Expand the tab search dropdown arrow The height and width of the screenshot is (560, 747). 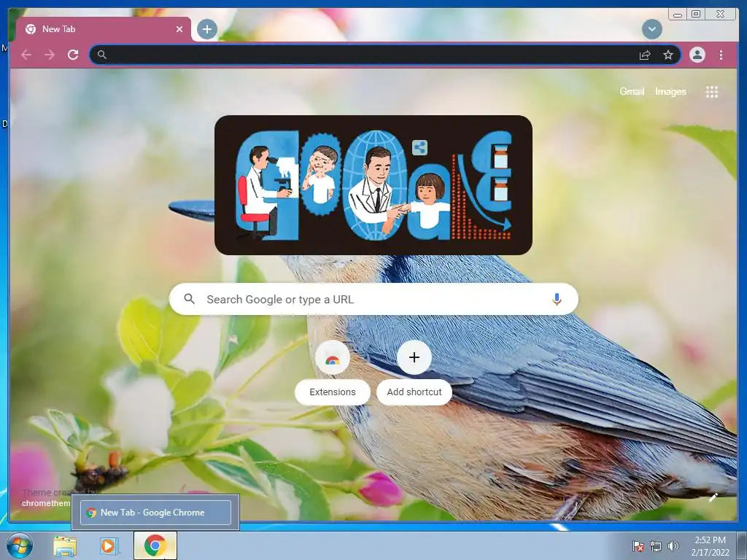[651, 29]
